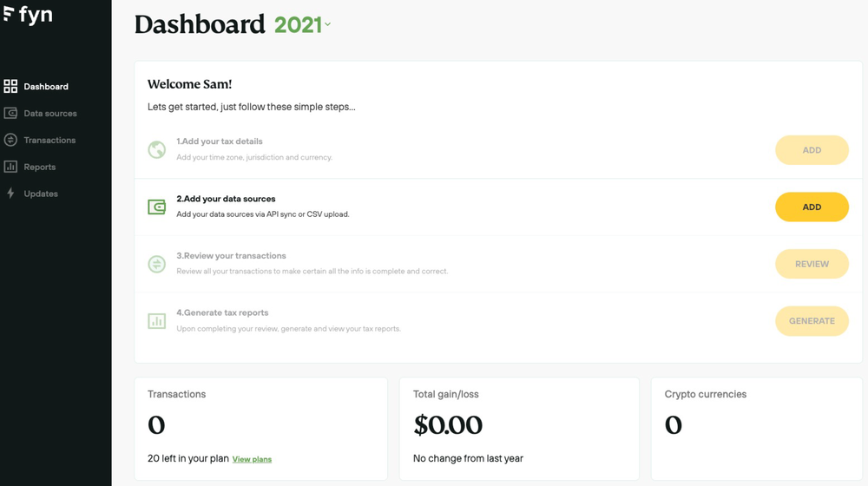Click the fyn logo in the sidebar
The image size is (868, 486).
(28, 15)
